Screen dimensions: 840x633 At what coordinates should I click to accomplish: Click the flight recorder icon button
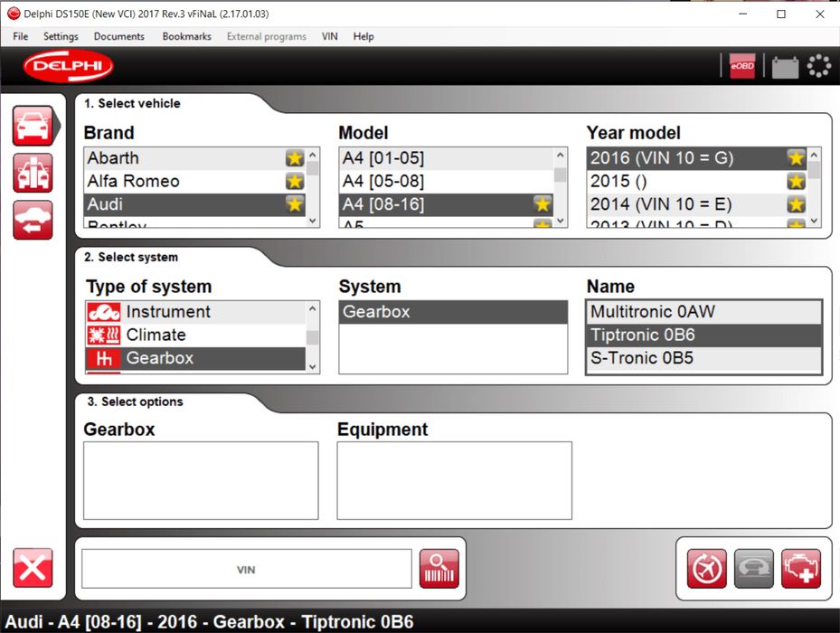coord(706,569)
